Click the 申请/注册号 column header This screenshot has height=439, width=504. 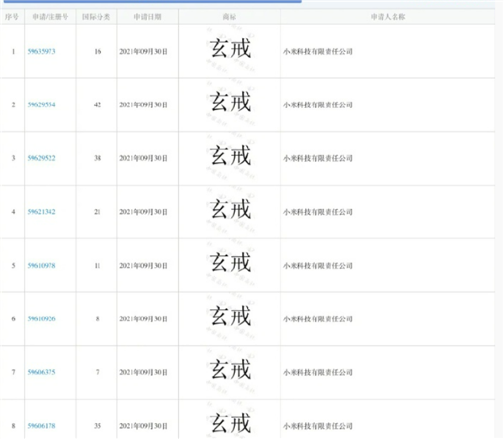point(50,17)
